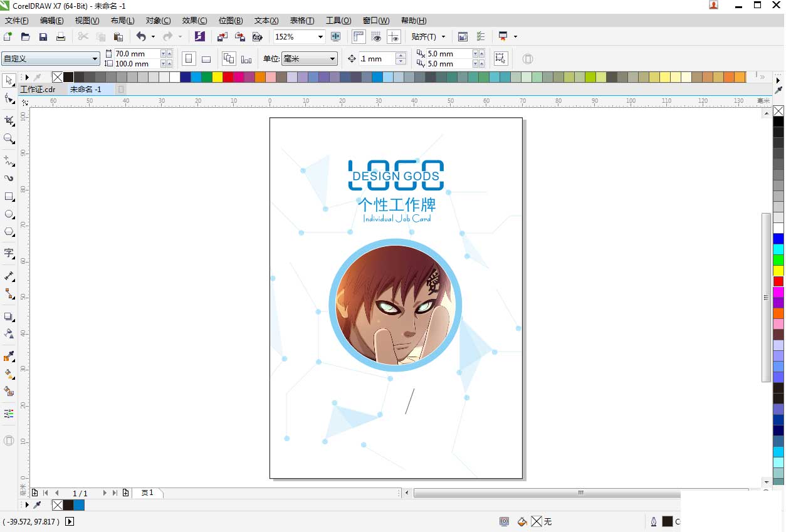Viewport: 786px width, 532px height.
Task: Select the Connector line tool
Action: pyautogui.click(x=9, y=293)
